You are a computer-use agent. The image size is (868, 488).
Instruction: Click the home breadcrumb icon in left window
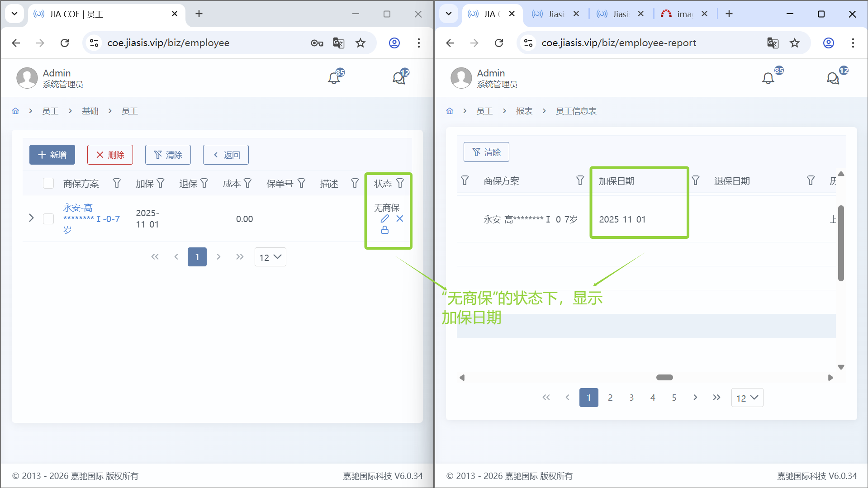15,111
